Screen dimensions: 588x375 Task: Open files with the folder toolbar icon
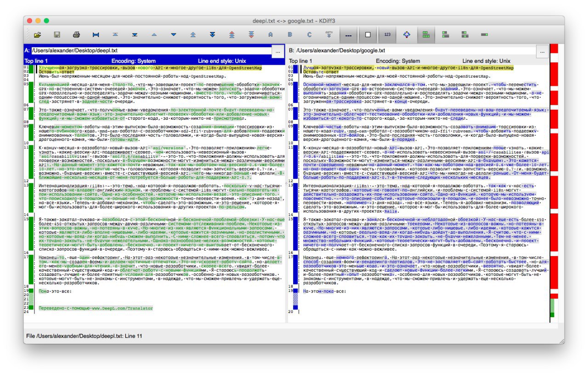(x=38, y=34)
